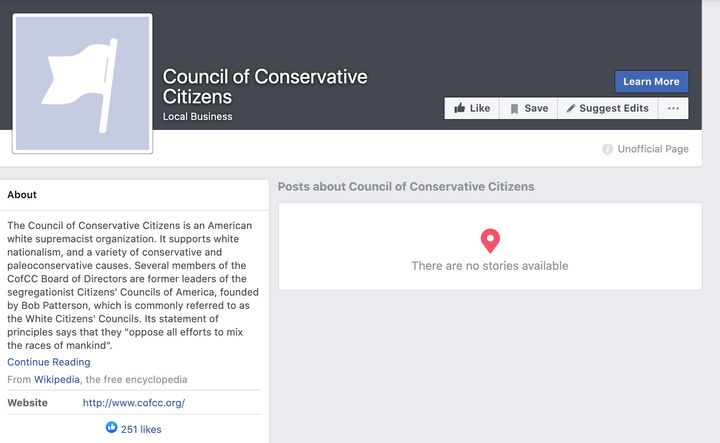720x443 pixels.
Task: Expand description with Continue Reading link
Action: point(49,362)
